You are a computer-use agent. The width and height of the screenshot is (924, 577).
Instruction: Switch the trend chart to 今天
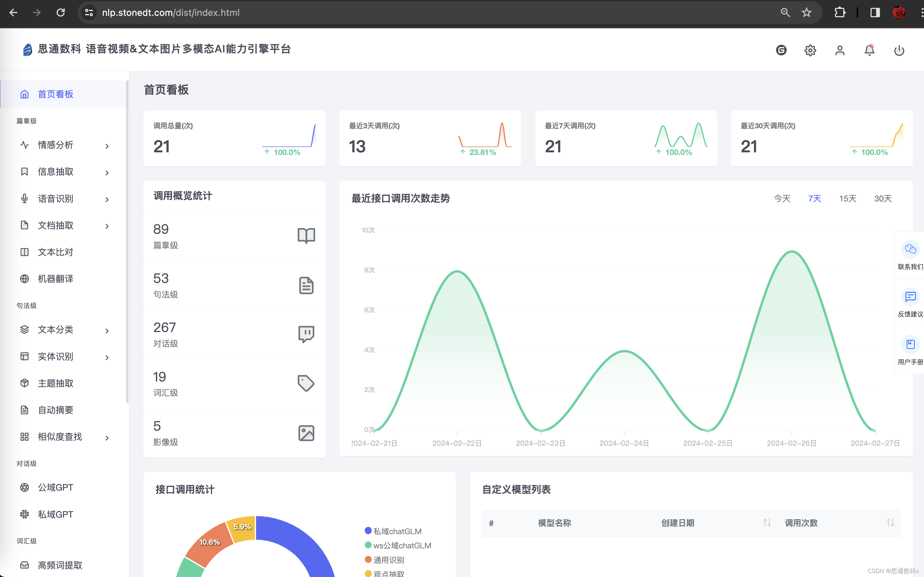point(782,198)
